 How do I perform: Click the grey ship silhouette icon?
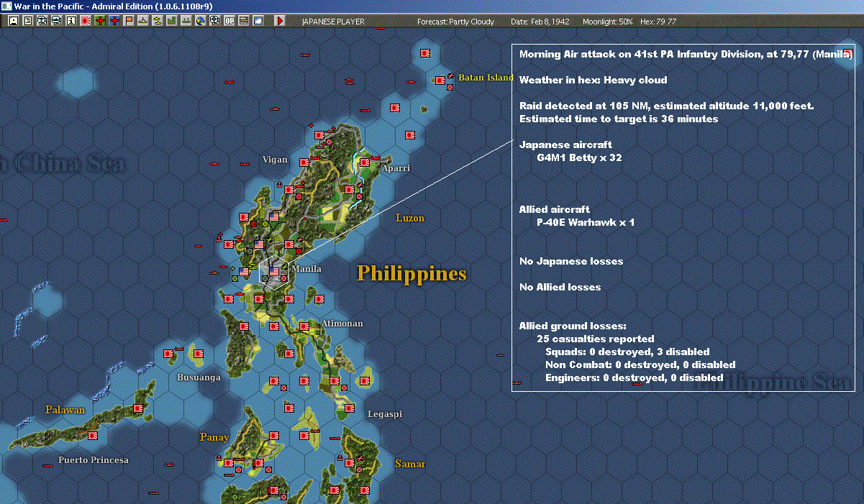click(x=186, y=21)
